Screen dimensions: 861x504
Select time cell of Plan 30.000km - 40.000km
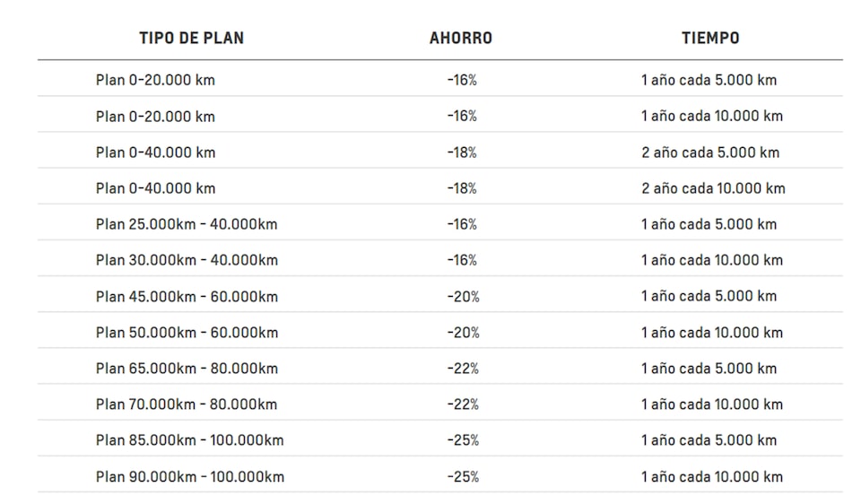click(712, 260)
